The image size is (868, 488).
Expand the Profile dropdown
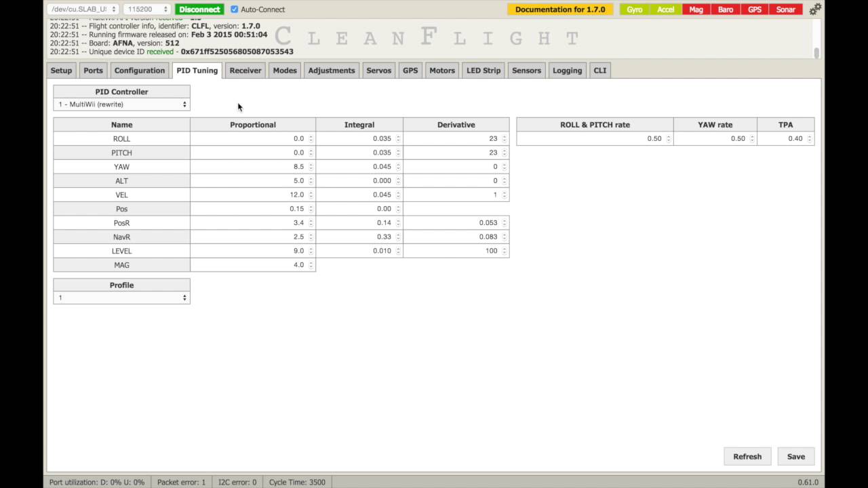122,298
